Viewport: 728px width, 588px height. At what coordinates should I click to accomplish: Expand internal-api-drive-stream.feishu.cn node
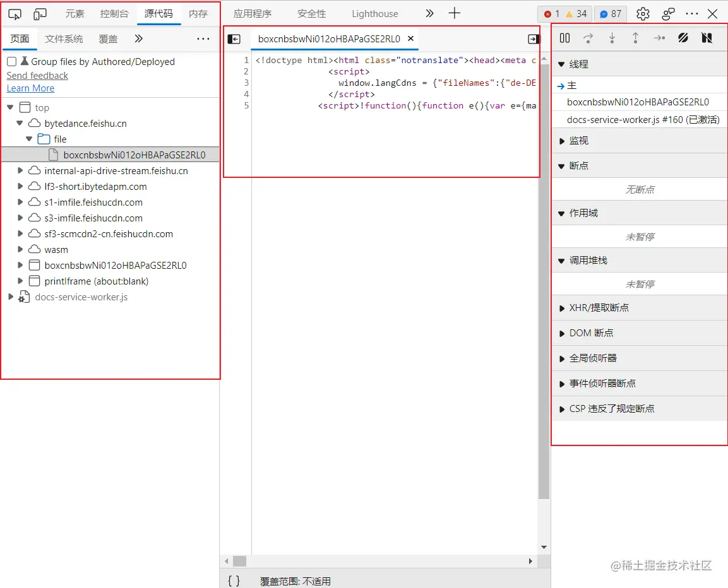point(20,170)
